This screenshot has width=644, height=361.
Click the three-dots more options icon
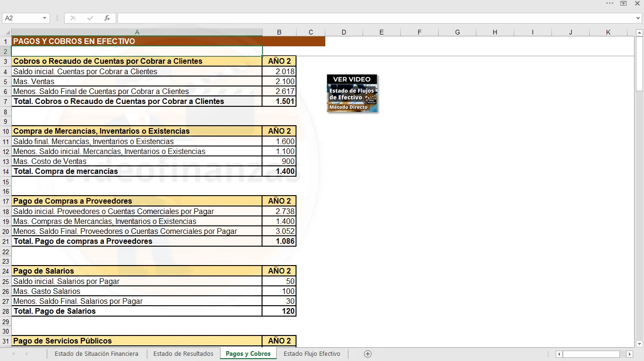(x=610, y=3)
